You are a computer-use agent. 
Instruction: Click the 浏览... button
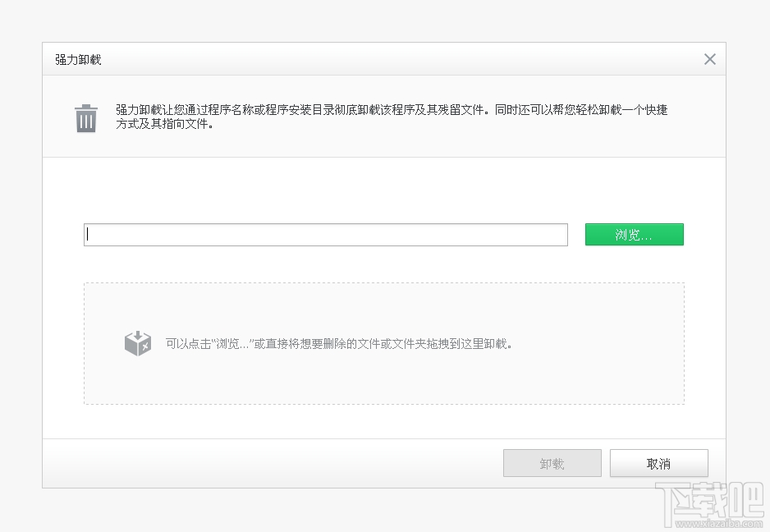pyautogui.click(x=634, y=234)
